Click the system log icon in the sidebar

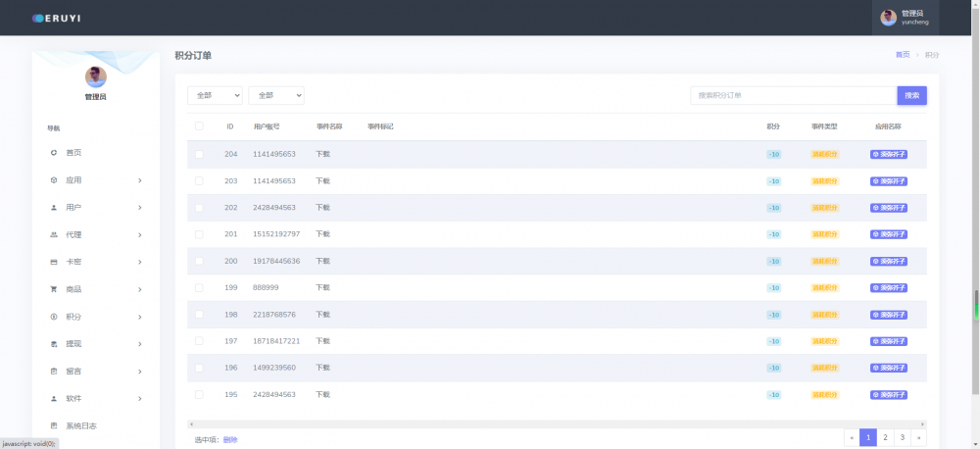tap(54, 425)
